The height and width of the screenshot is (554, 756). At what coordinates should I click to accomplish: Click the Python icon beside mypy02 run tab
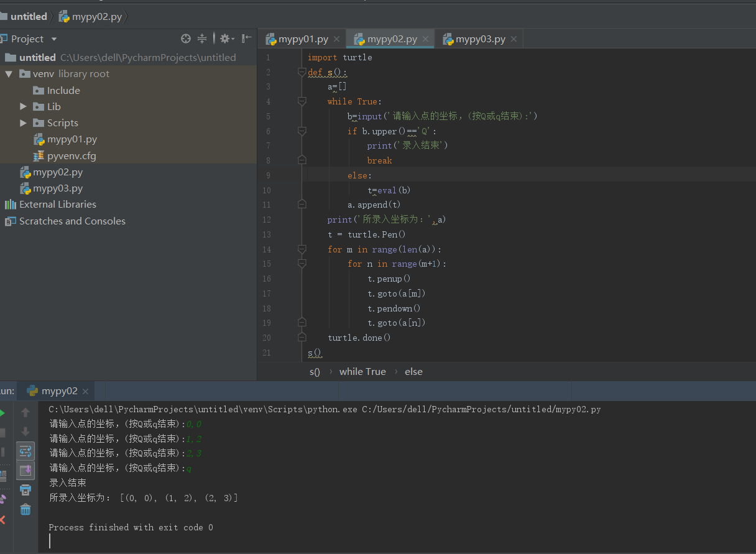(x=32, y=391)
